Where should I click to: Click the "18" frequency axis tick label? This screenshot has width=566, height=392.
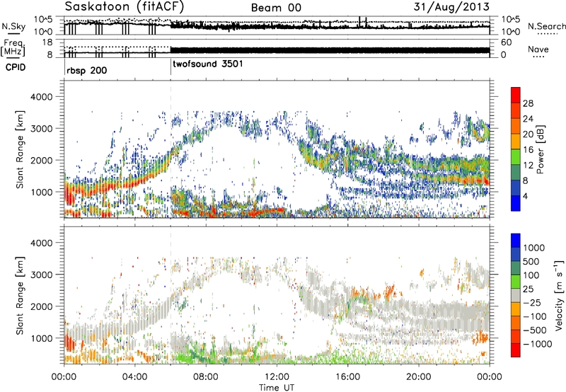tap(47, 42)
